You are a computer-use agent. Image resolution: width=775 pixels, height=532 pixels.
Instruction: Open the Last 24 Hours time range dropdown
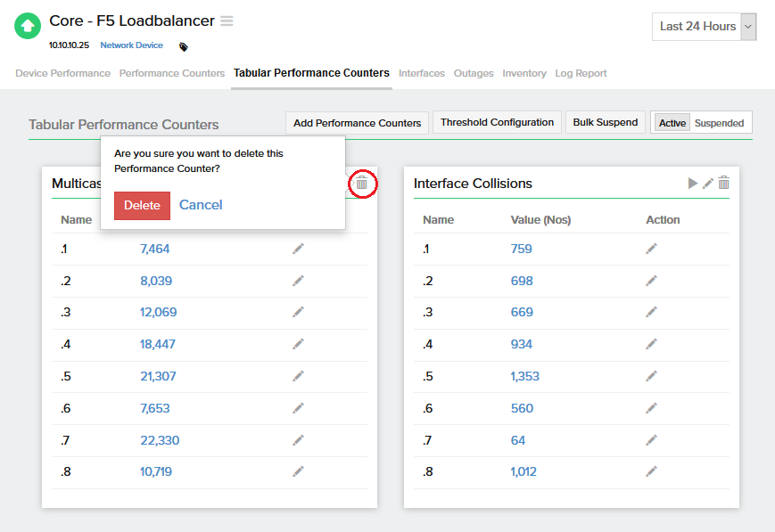pos(705,27)
